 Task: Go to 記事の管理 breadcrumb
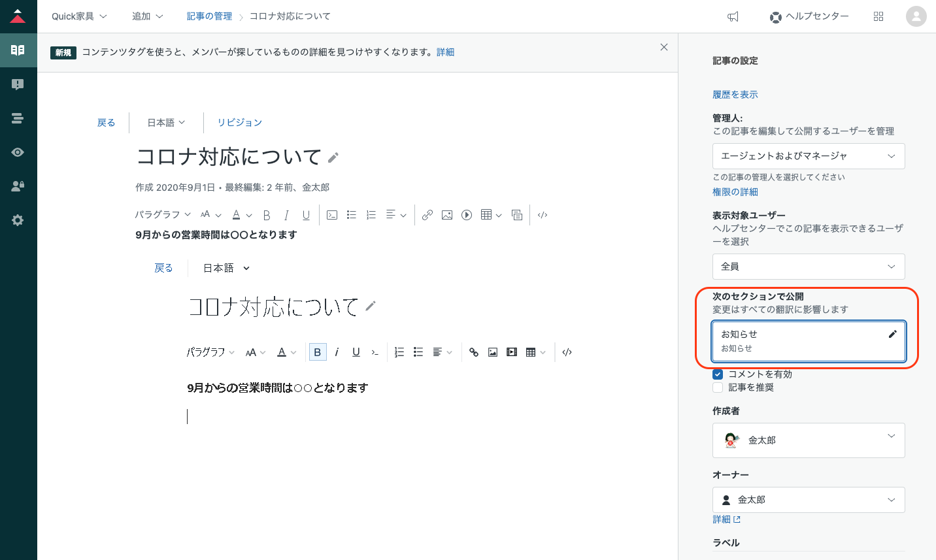tap(209, 16)
